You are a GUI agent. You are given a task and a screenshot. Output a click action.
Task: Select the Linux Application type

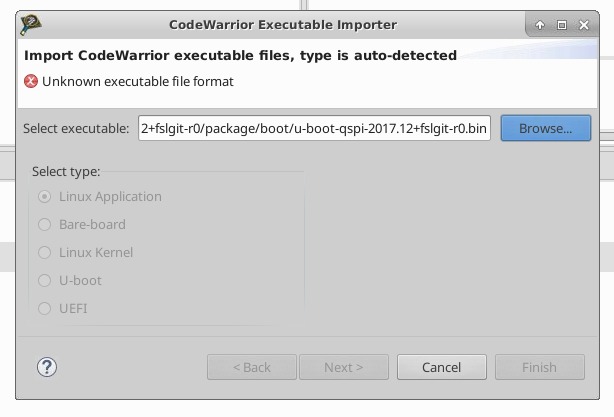pyautogui.click(x=44, y=197)
